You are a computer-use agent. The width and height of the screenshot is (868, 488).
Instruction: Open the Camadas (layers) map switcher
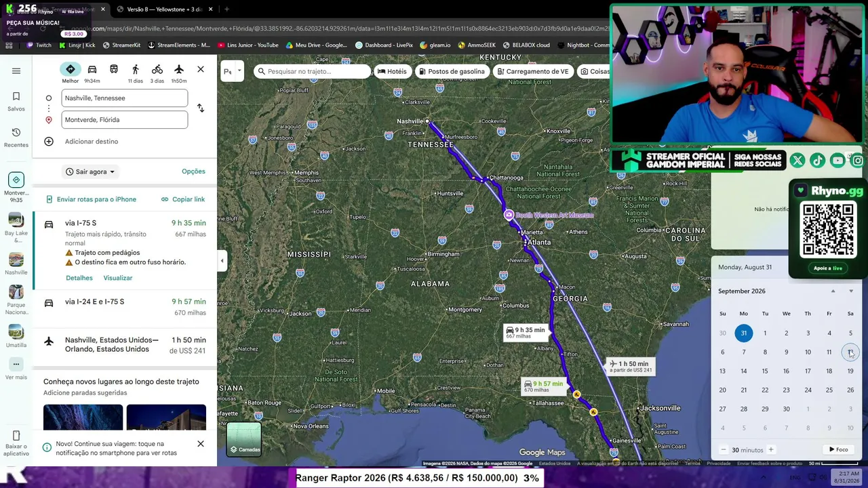pyautogui.click(x=244, y=439)
